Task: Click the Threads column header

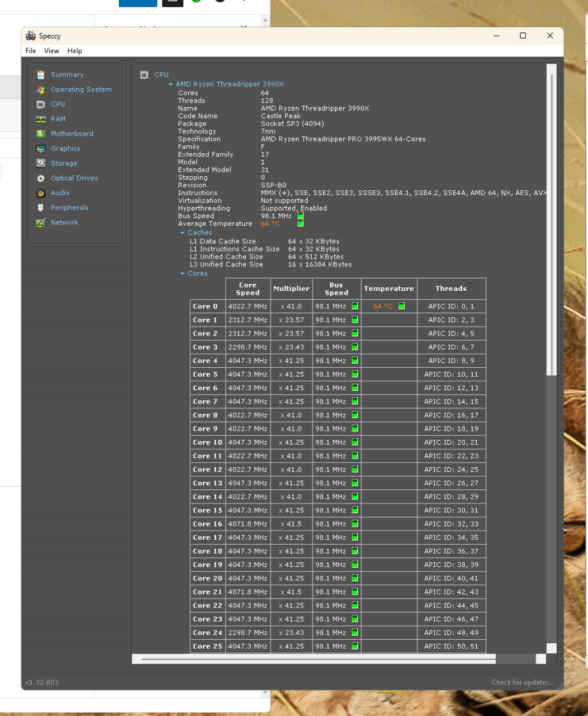Action: point(451,289)
